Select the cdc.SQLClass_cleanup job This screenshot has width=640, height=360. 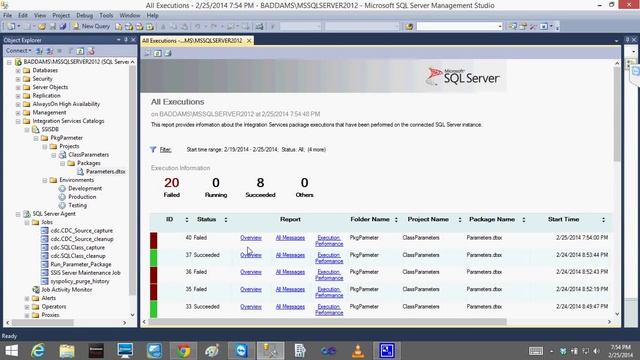tap(78, 256)
